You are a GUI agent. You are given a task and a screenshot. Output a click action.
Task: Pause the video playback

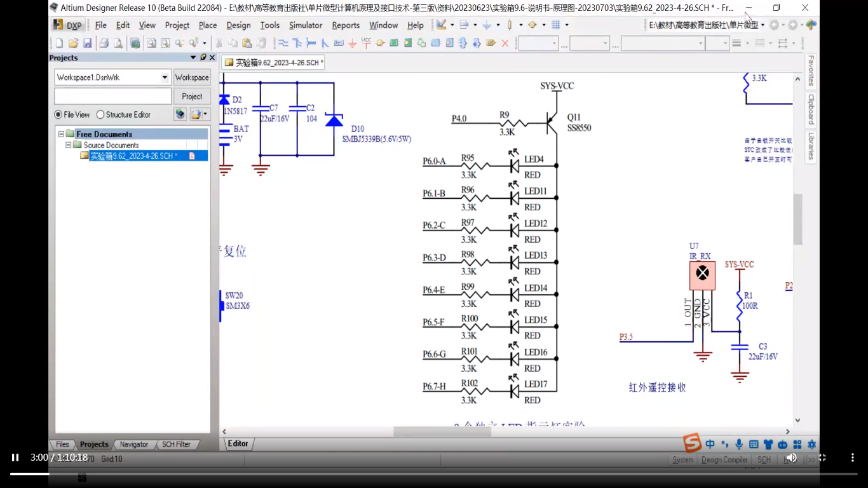pos(15,457)
